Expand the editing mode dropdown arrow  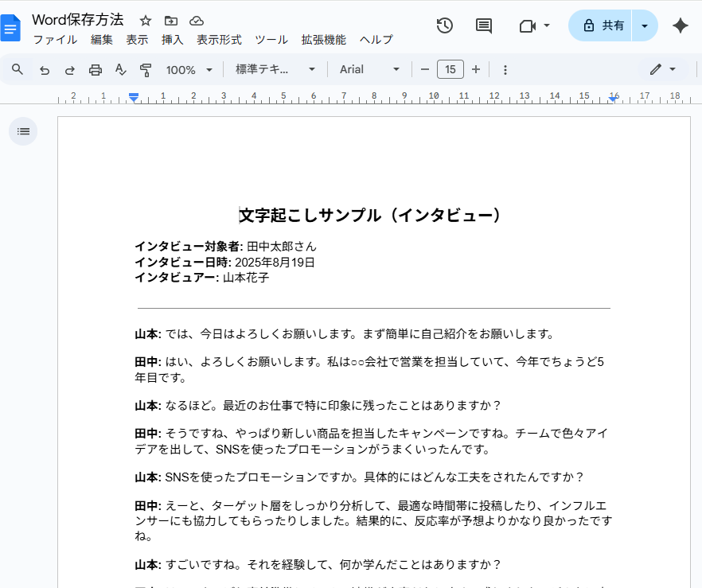click(673, 69)
